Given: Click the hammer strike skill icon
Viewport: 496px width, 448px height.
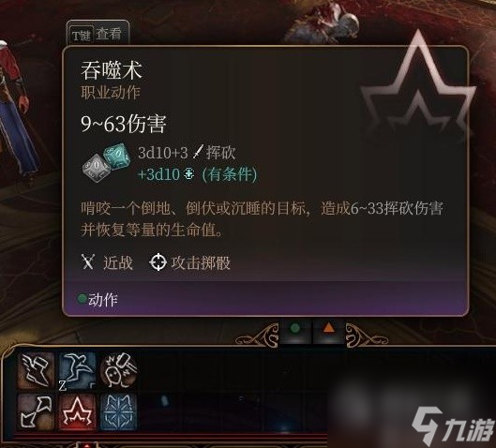Looking at the screenshot, I should pyautogui.click(x=119, y=371).
